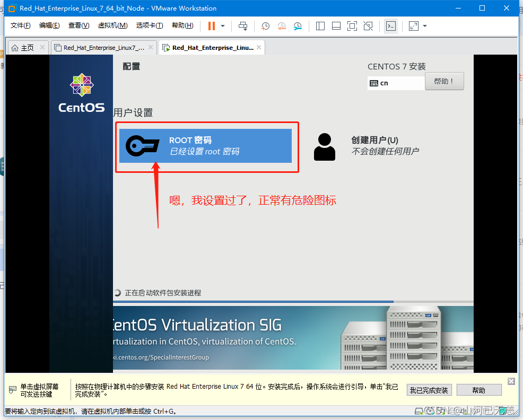This screenshot has width=523, height=420.
Task: Open the power options dropdown arrow beside pause
Action: tap(223, 26)
